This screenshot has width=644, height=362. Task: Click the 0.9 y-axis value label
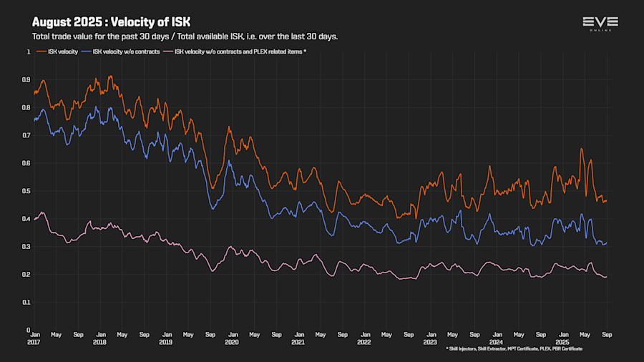click(x=26, y=80)
